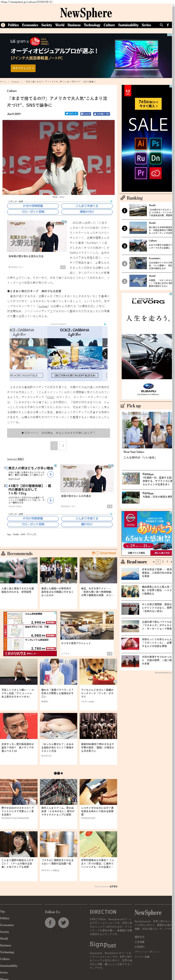Open the Politics menu in top navigation
Viewport: 175px width, 980px height.
(x=13, y=25)
